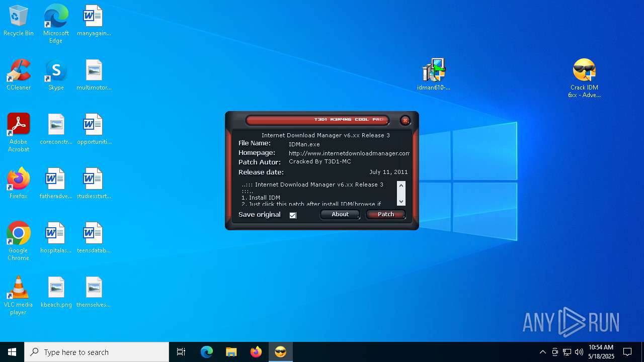The width and height of the screenshot is (644, 362).
Task: Select the coreconstr image file icon
Action: (x=56, y=129)
